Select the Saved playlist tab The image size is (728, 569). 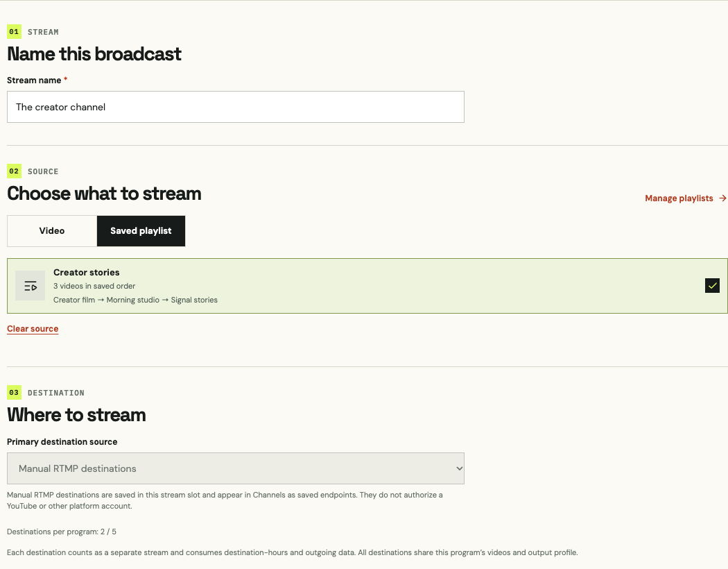[x=141, y=231]
